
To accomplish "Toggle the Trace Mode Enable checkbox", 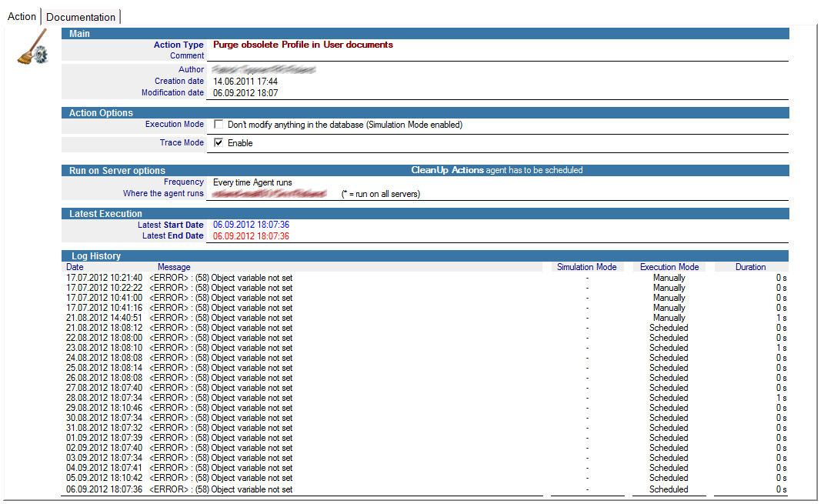I will (x=219, y=142).
